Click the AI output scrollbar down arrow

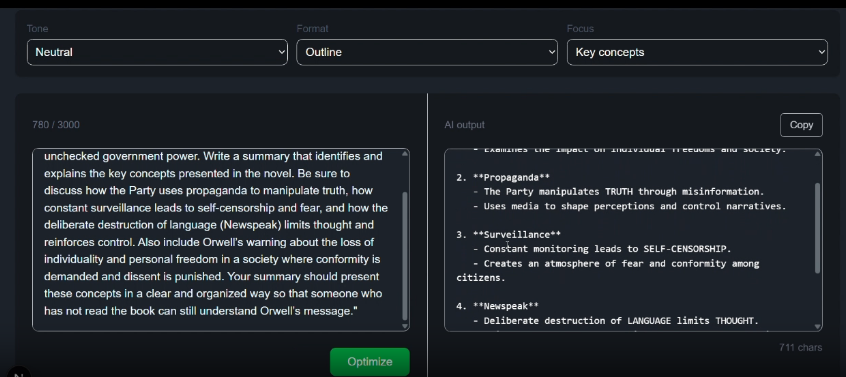coord(818,326)
